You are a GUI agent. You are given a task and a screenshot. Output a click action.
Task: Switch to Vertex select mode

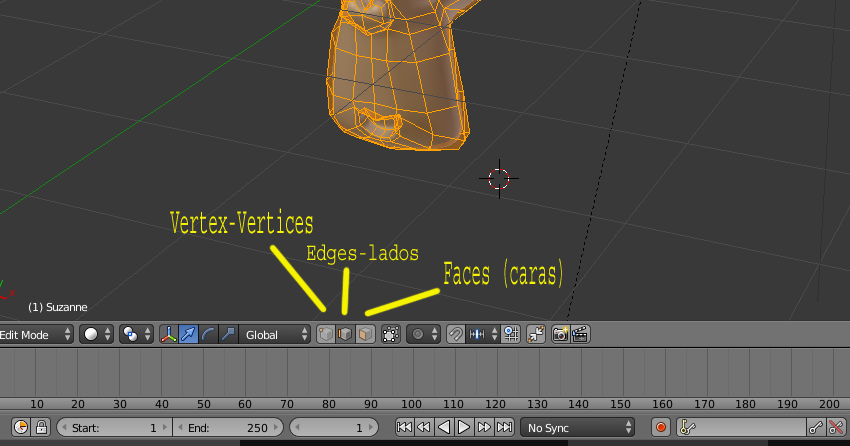(x=326, y=334)
